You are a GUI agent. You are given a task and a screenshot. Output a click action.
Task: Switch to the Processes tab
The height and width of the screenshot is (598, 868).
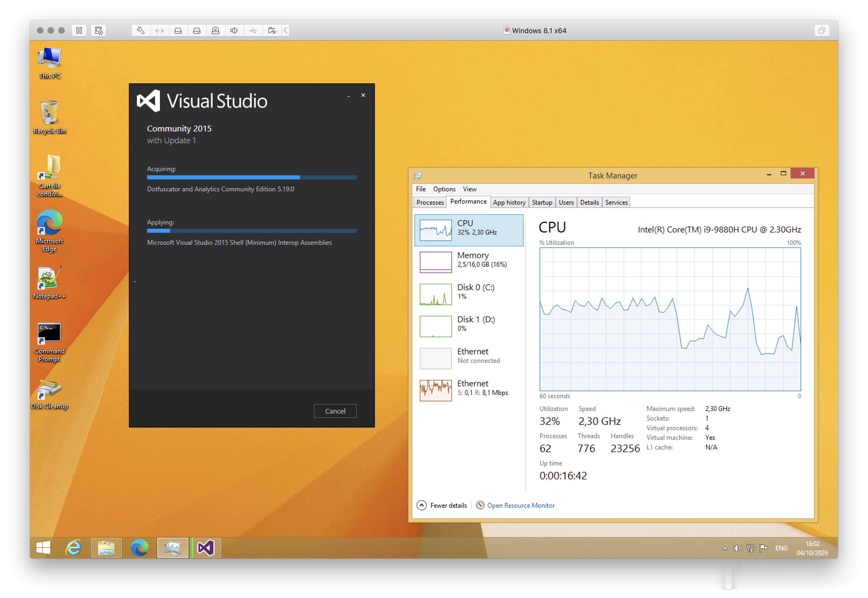pos(430,202)
